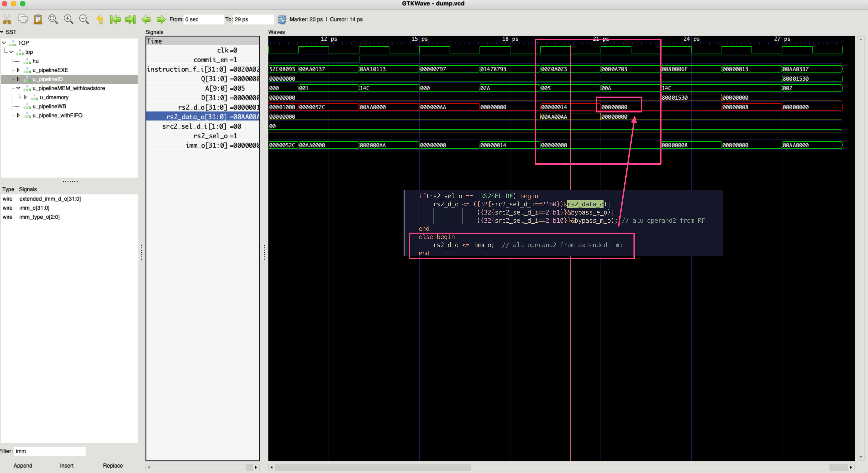Screen dimensions: 868x473
Task: Expand the u_pipeline_withFIFO node
Action: click(x=18, y=115)
